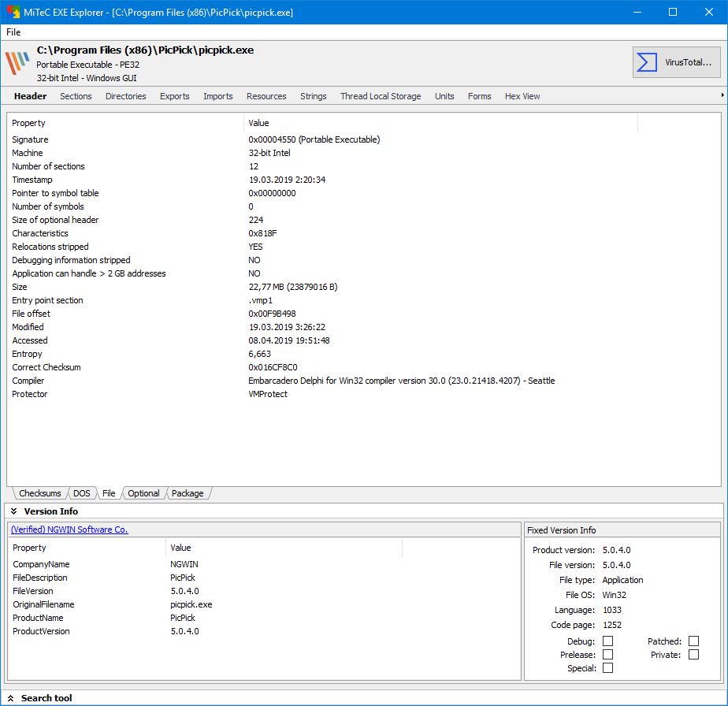Tick the Special checkbox

[607, 668]
